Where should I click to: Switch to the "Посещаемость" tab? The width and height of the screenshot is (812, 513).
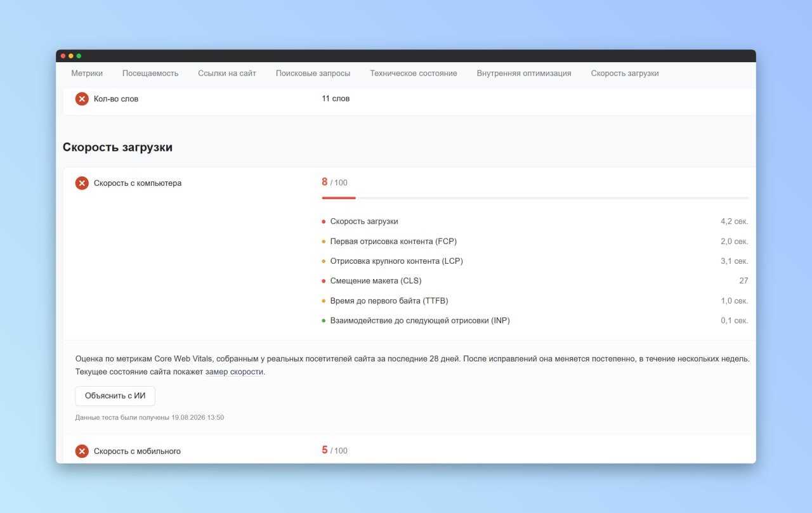[x=150, y=74]
